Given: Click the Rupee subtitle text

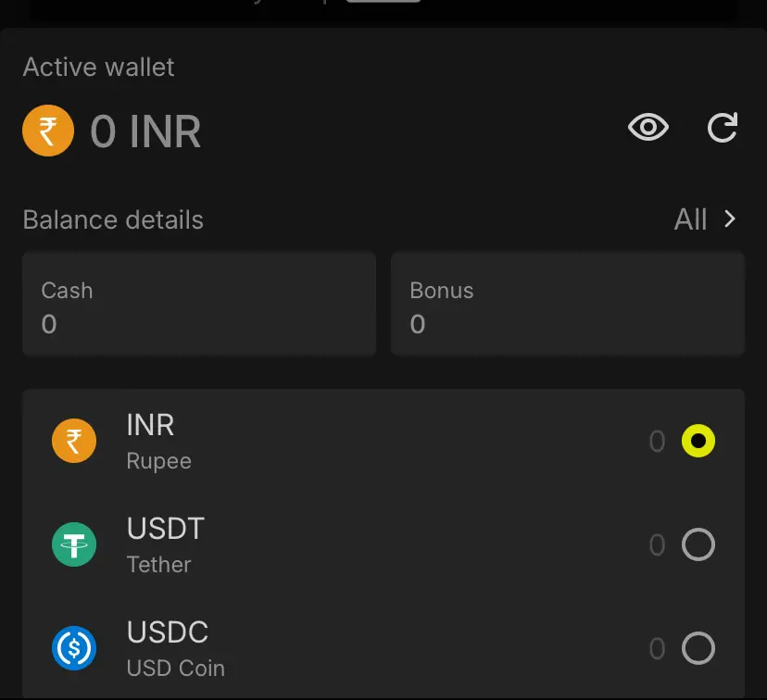Looking at the screenshot, I should click(159, 461).
